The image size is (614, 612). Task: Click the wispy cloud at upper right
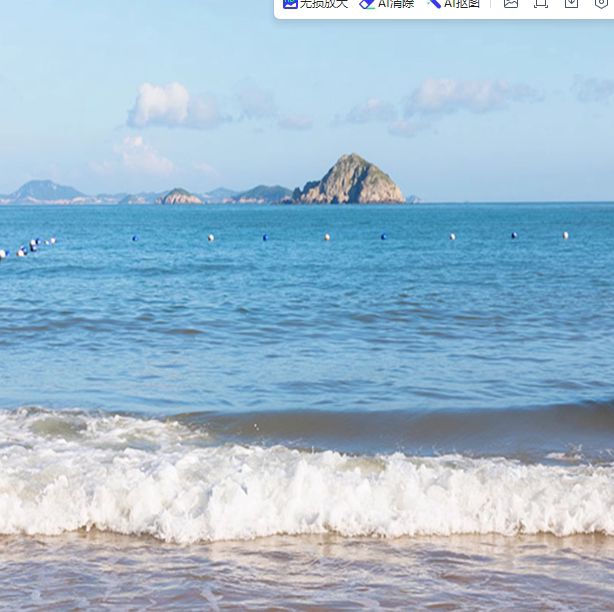point(465,97)
